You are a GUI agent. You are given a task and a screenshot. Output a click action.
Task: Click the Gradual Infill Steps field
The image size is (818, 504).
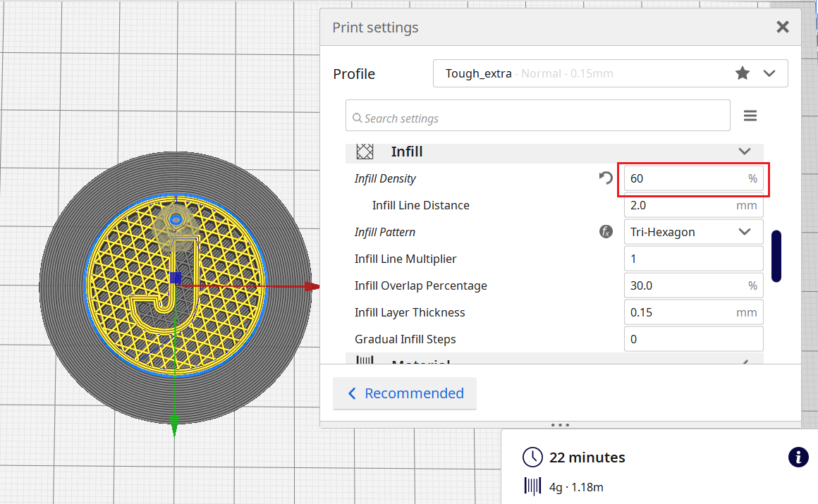693,339
